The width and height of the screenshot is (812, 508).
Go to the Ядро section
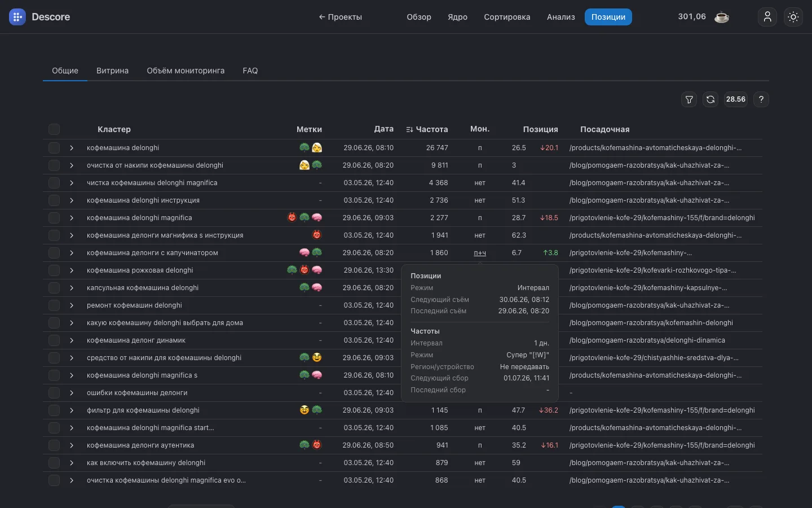[457, 17]
